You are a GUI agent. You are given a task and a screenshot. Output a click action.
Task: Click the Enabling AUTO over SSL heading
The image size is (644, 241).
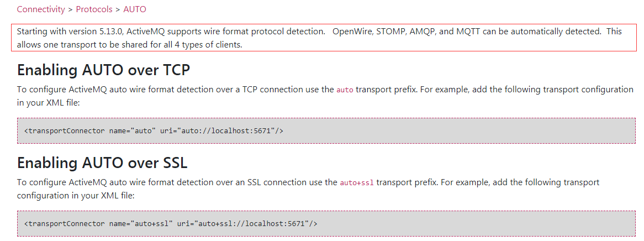(x=102, y=163)
